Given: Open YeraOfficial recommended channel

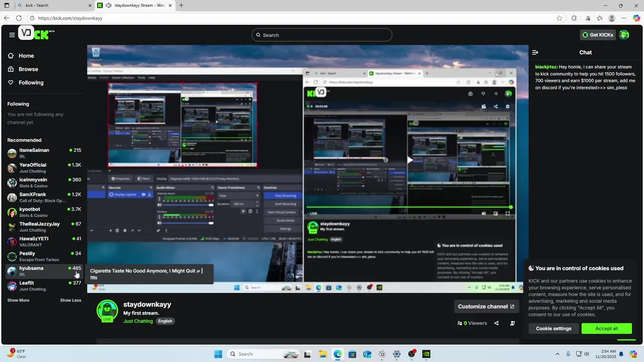Looking at the screenshot, I should pyautogui.click(x=44, y=167).
